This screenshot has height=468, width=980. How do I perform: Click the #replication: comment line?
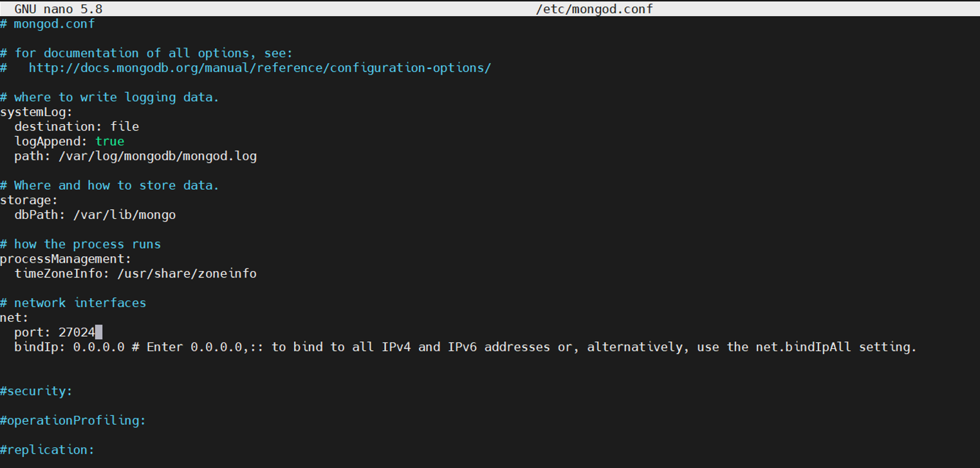coord(47,449)
